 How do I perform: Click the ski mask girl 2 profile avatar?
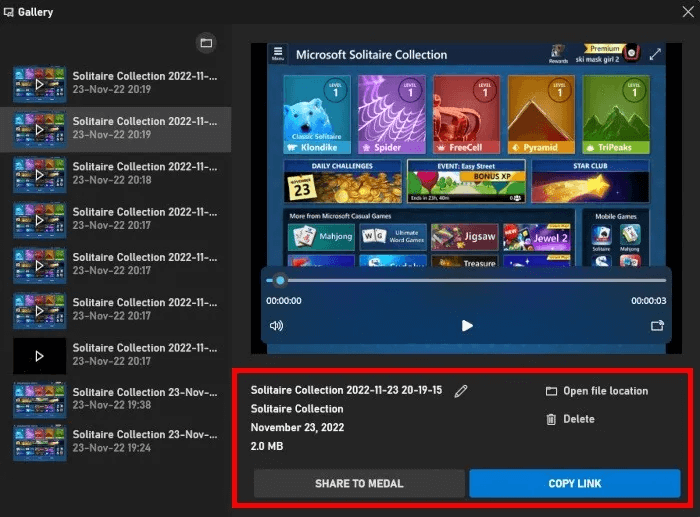(631, 53)
